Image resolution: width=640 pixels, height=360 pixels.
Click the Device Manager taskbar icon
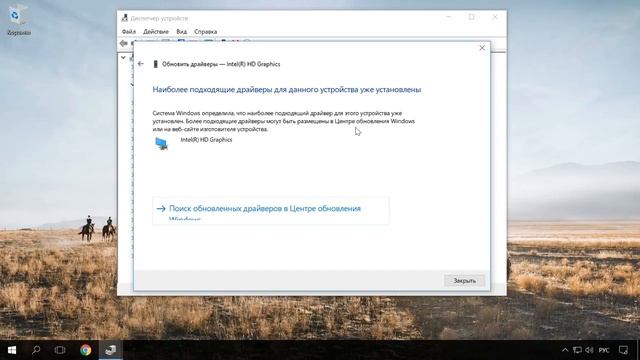111,350
